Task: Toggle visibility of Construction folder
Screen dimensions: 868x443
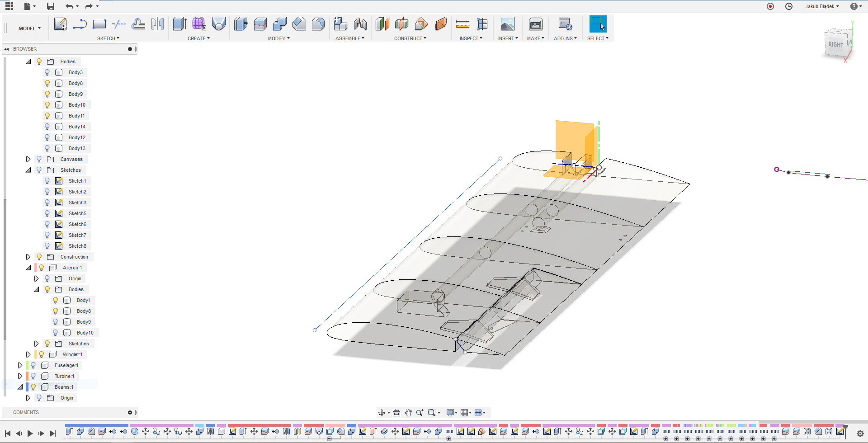Action: 39,257
